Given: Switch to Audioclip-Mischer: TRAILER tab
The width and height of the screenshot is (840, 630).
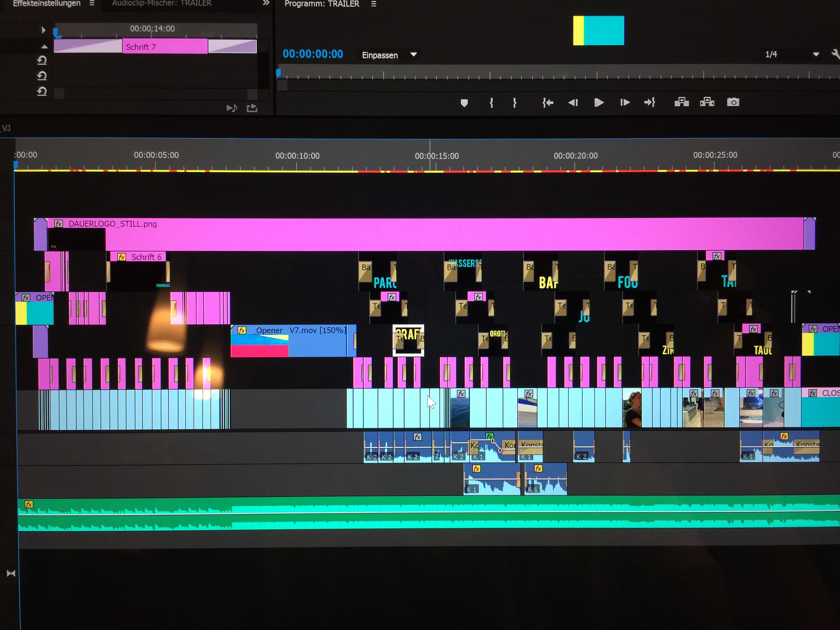Looking at the screenshot, I should click(x=162, y=3).
